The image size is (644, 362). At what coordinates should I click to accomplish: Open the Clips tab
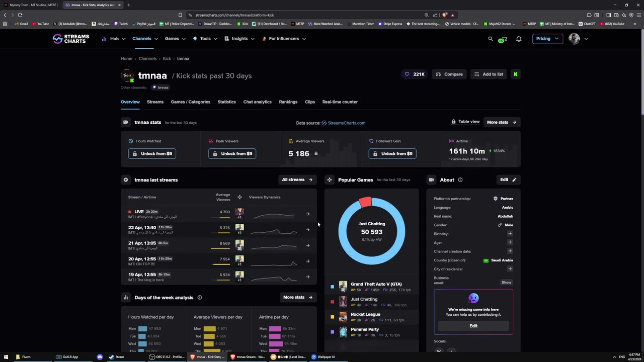pyautogui.click(x=310, y=102)
